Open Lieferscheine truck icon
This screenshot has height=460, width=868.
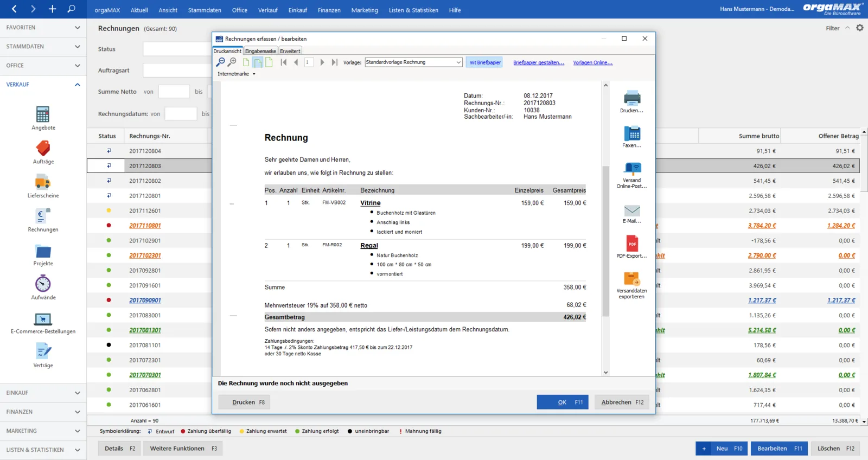[43, 182]
